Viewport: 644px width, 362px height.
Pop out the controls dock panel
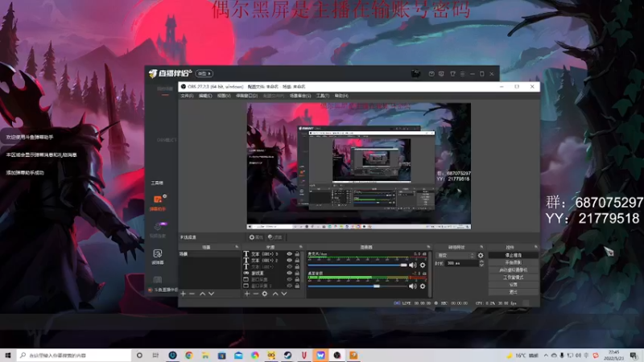(x=536, y=247)
